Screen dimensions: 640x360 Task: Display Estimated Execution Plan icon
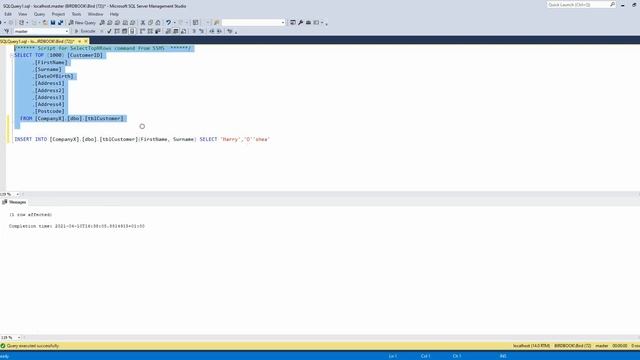(117, 31)
